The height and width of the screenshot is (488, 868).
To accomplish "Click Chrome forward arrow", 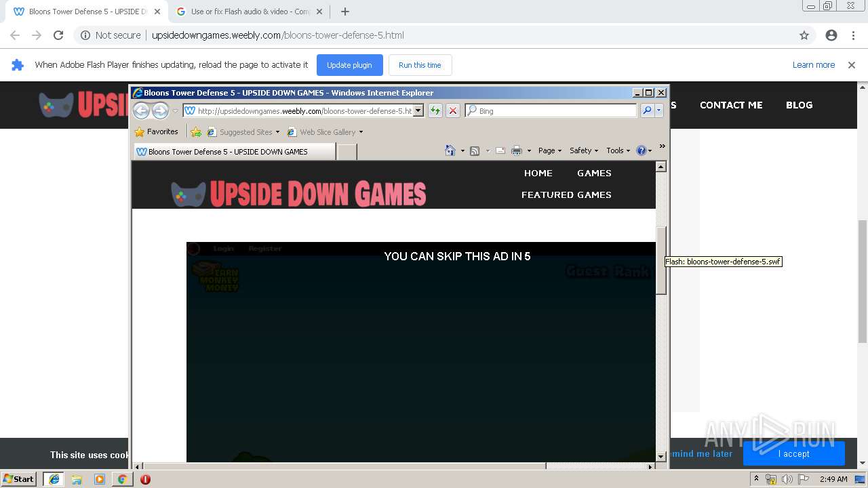I will pyautogui.click(x=37, y=35).
